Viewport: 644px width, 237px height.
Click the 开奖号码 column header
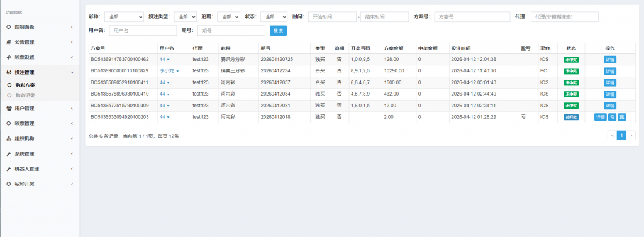tap(360, 48)
